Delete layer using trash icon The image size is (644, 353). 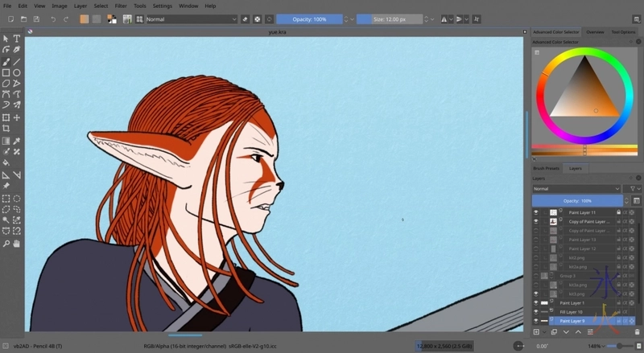[x=637, y=330]
